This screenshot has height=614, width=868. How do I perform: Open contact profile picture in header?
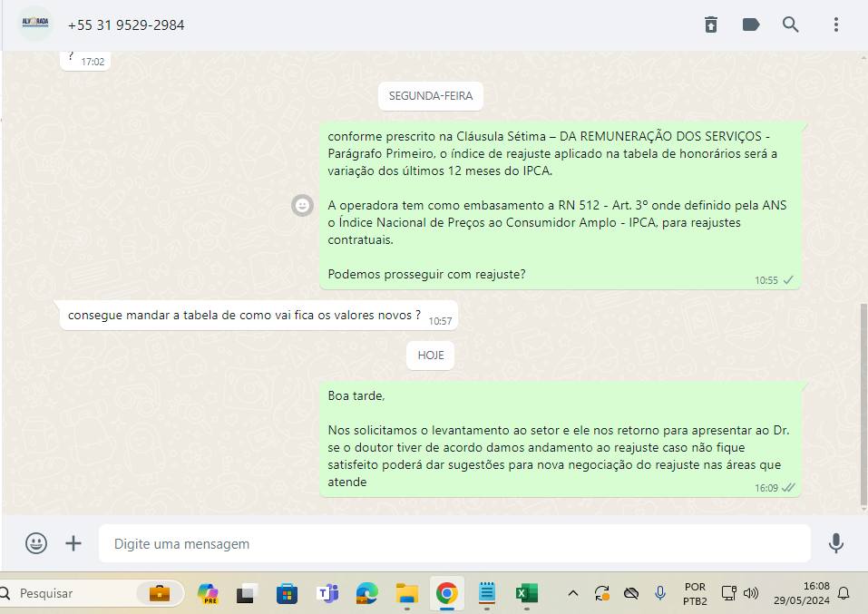[x=36, y=24]
